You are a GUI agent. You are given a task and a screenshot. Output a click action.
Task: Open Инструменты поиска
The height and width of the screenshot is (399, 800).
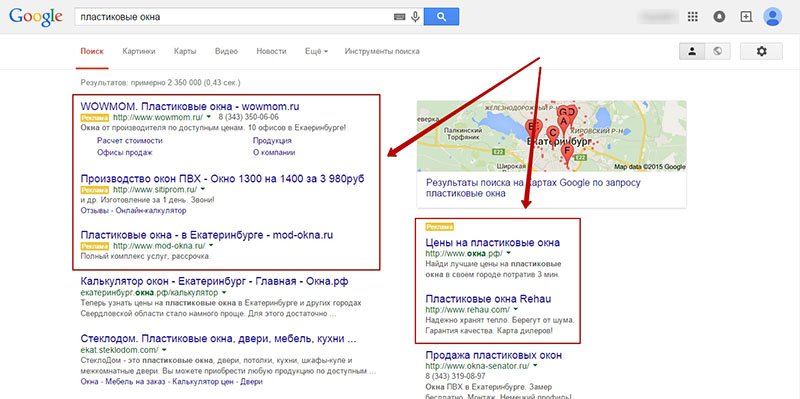tap(382, 51)
